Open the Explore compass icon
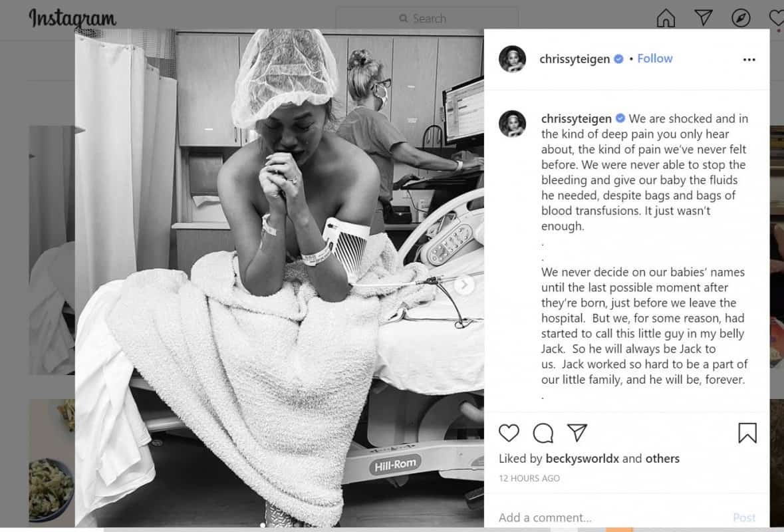The width and height of the screenshot is (784, 532). [741, 18]
